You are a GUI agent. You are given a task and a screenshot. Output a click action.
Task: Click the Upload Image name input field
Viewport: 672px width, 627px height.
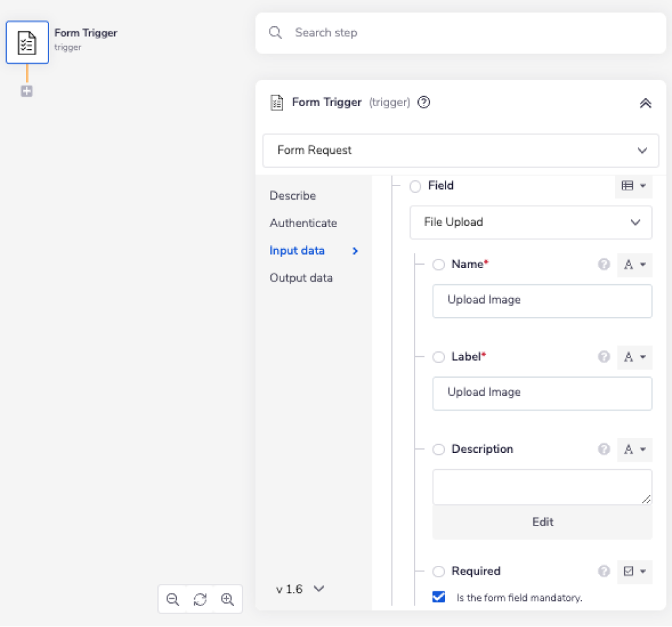(542, 301)
